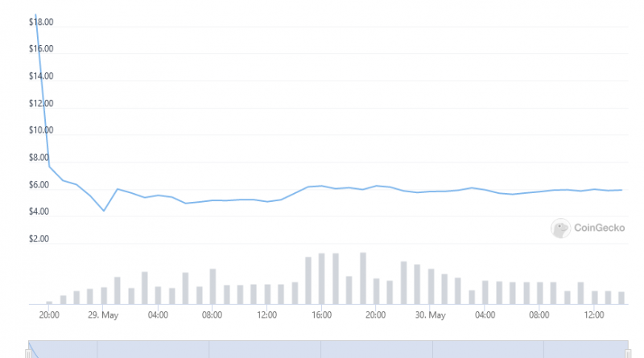Screen dimensions: 644x358
Task: Click the range navigator overview strip
Action: (x=322, y=350)
